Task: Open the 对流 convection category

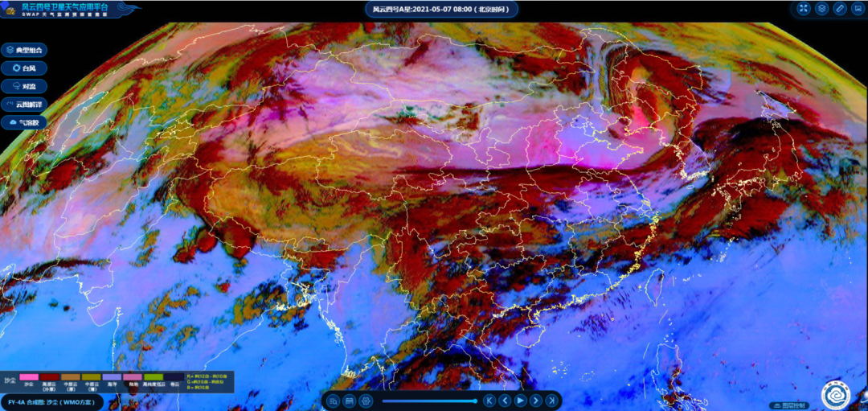Action: [x=25, y=86]
